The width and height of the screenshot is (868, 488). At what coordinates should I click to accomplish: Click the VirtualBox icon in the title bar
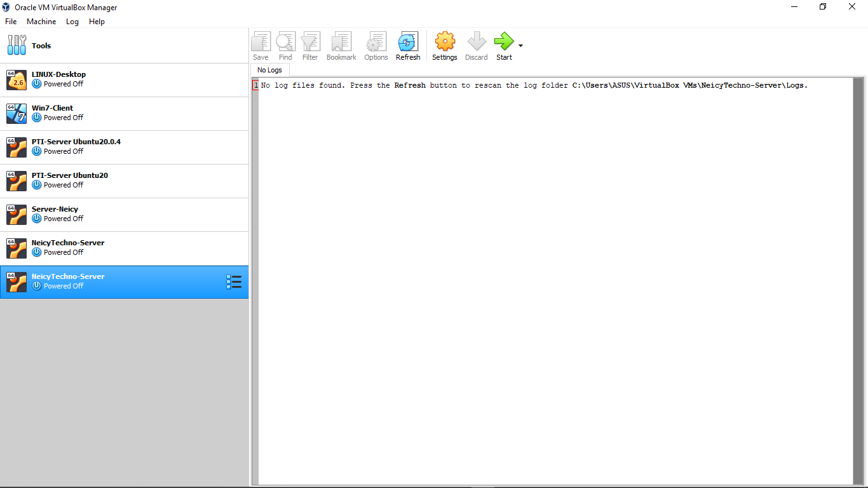click(6, 7)
